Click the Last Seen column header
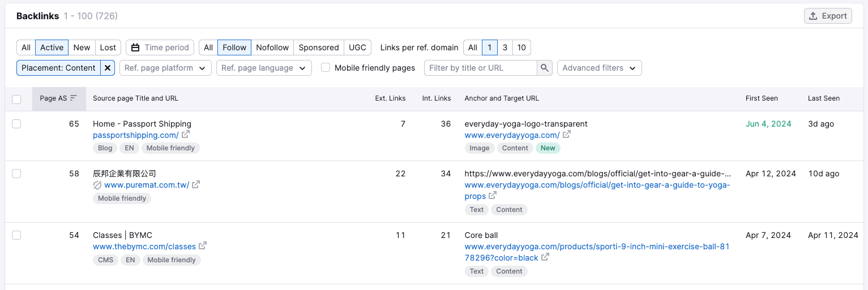 [824, 98]
